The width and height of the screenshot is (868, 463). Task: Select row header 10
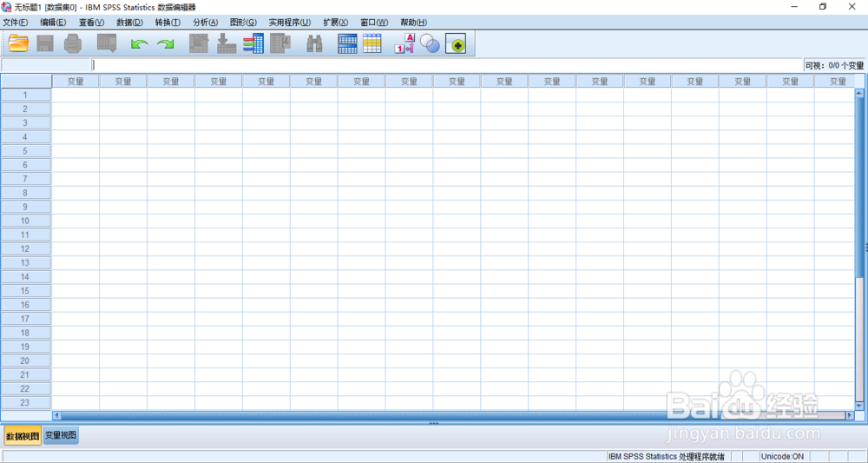click(26, 221)
